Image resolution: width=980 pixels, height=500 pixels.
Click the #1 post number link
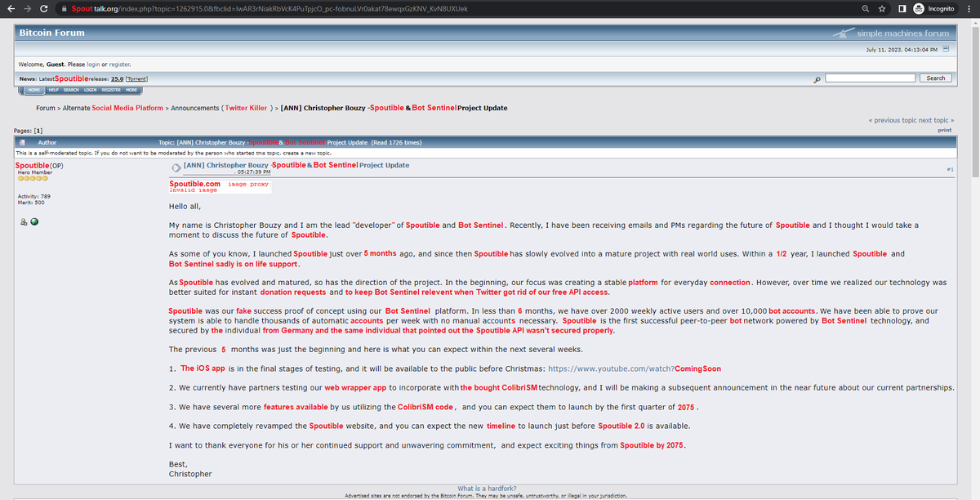pyautogui.click(x=950, y=167)
